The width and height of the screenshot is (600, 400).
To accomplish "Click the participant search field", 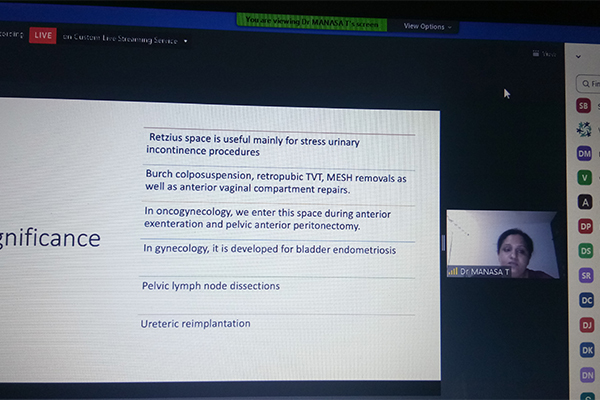I will coord(589,83).
